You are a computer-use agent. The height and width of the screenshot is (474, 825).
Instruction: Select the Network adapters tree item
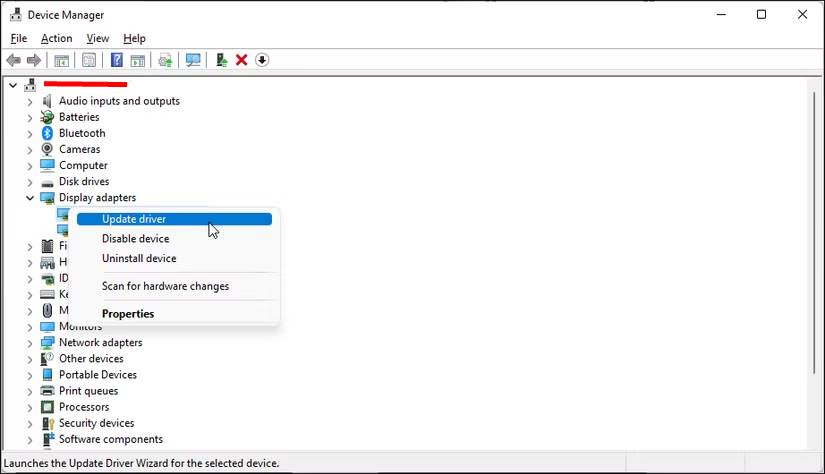click(100, 342)
